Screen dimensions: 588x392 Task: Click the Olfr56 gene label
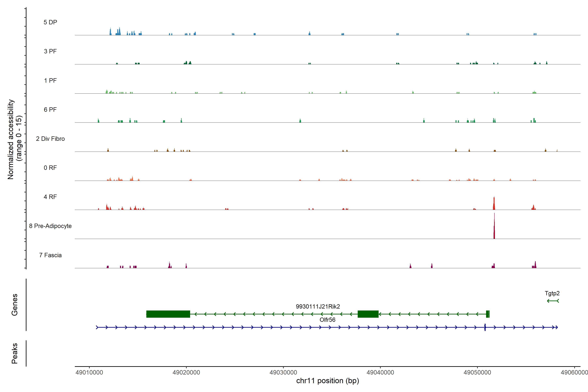(x=327, y=320)
